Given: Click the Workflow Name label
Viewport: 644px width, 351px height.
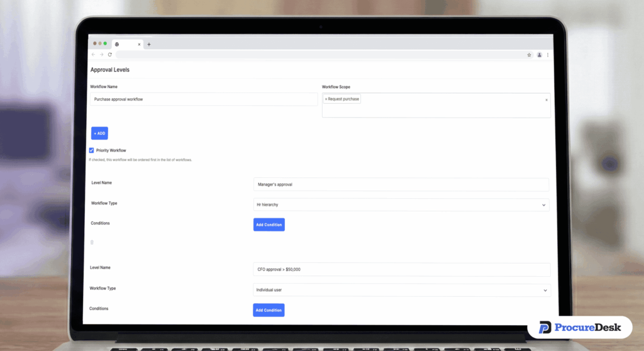Looking at the screenshot, I should [x=104, y=87].
